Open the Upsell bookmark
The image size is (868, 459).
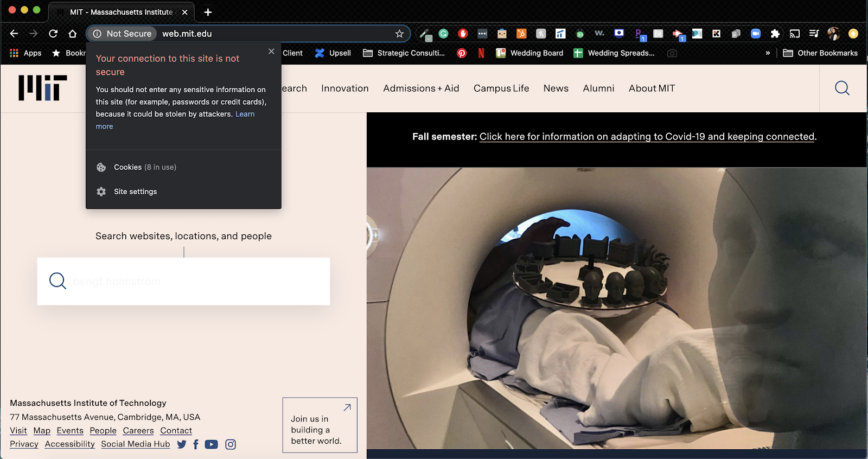pos(333,53)
